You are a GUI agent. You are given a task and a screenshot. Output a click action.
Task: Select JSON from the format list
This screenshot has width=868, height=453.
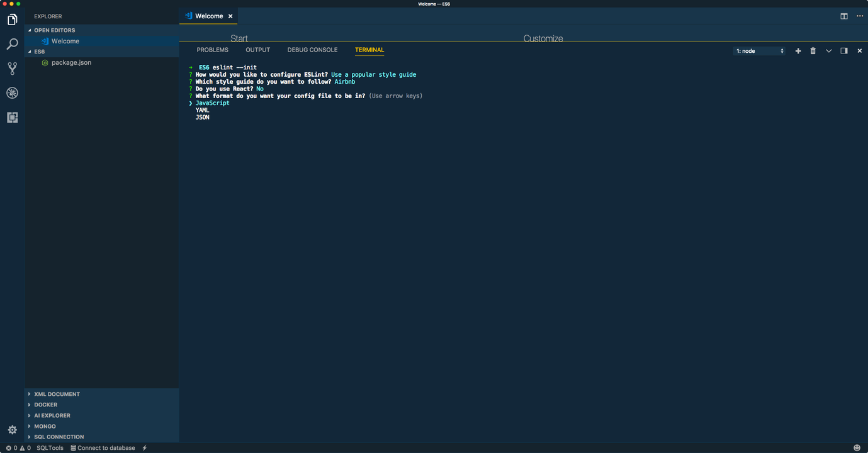click(202, 117)
